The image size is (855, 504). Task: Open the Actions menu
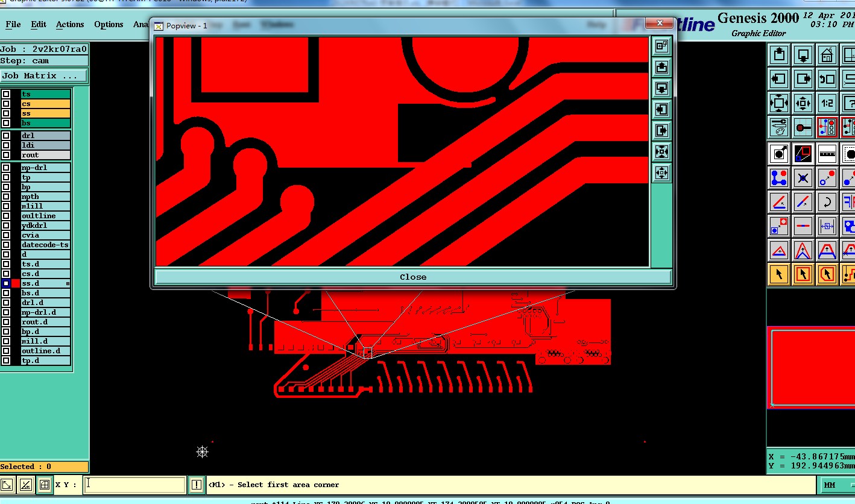point(70,25)
